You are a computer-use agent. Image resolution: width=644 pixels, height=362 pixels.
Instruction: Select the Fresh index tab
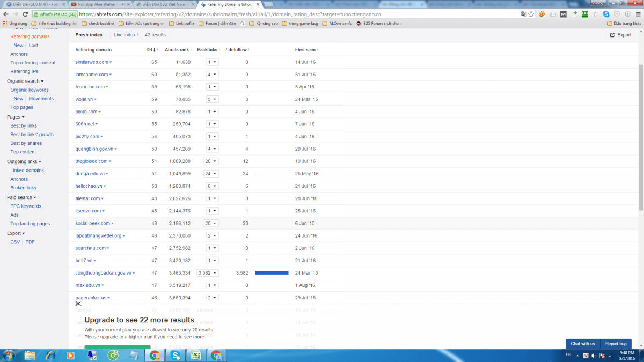[89, 35]
